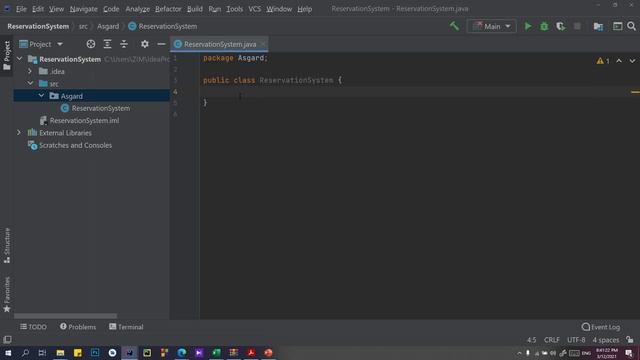
Task: Open the CRLF line separator selector
Action: (551, 340)
